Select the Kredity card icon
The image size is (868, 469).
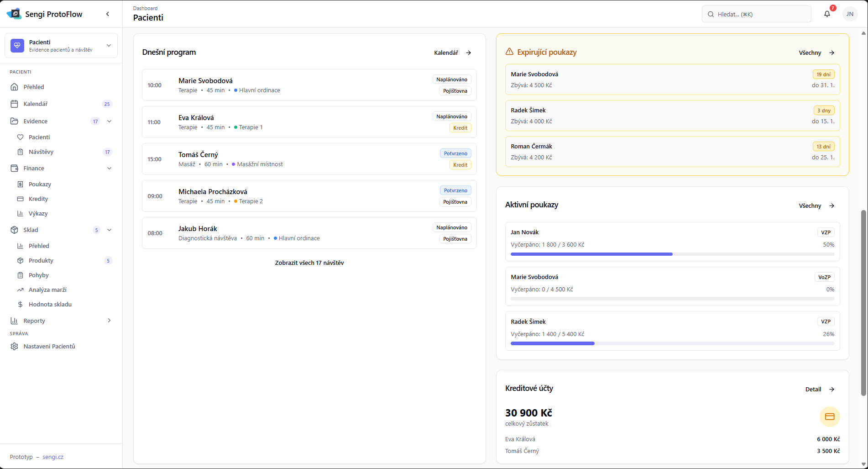tap(20, 199)
